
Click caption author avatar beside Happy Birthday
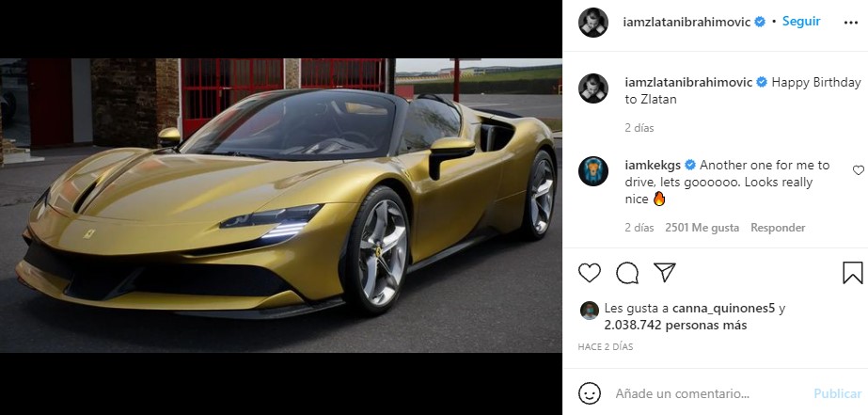coord(592,88)
